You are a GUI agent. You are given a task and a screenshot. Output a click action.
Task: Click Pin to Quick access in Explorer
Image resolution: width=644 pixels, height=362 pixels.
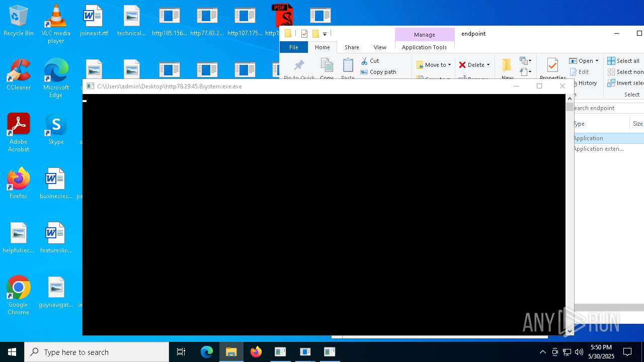[x=299, y=68]
